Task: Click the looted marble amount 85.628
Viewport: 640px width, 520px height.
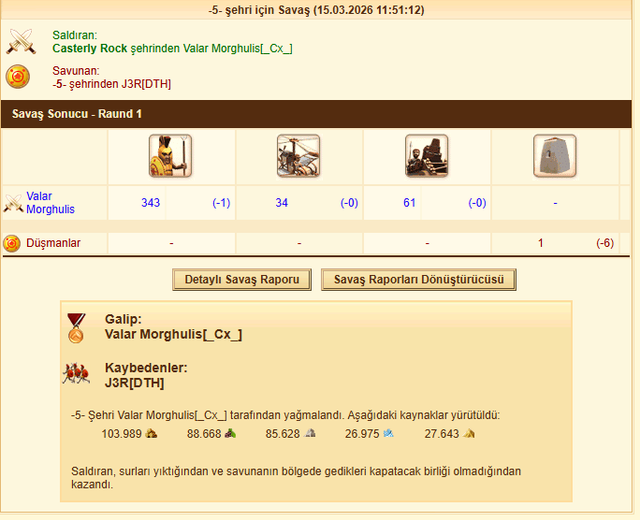Action: click(283, 433)
